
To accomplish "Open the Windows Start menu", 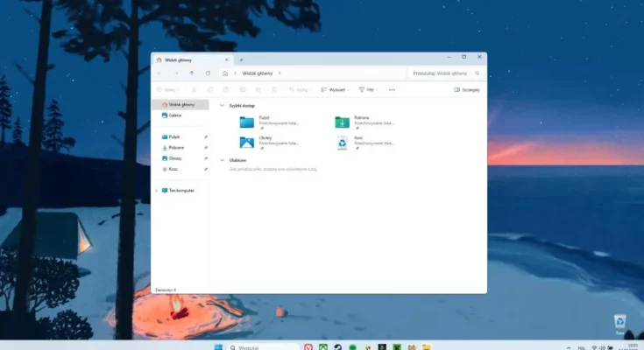I will (218, 347).
